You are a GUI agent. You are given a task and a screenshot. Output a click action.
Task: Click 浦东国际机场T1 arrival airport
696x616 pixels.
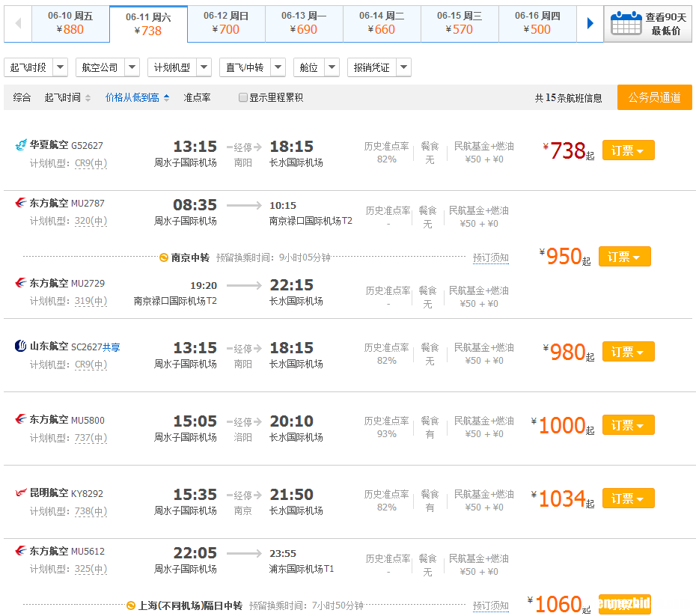[x=302, y=569]
